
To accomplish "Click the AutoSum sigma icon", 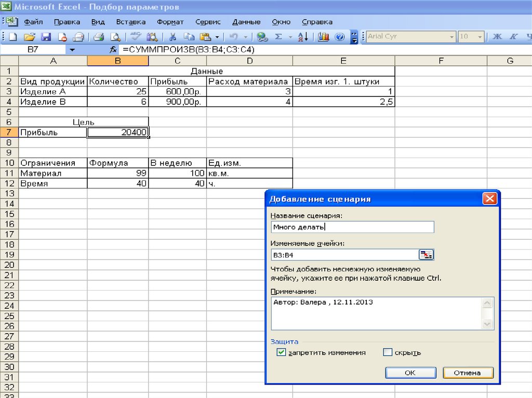I will pos(278,37).
